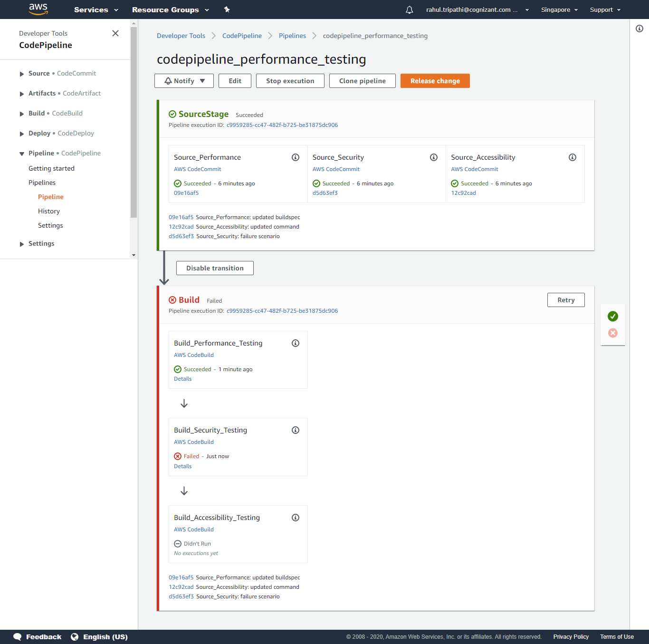Show info for Build_Accessibility_Testing action

coord(296,518)
